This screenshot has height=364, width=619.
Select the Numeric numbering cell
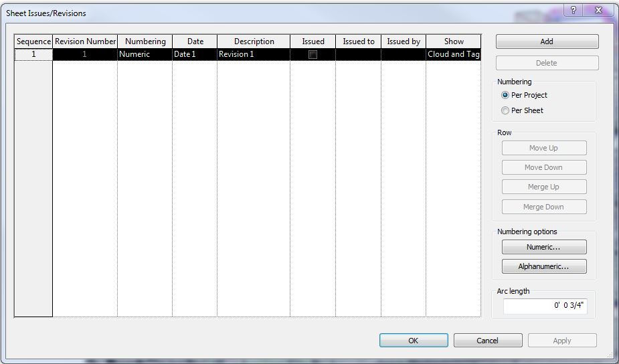[x=145, y=54]
